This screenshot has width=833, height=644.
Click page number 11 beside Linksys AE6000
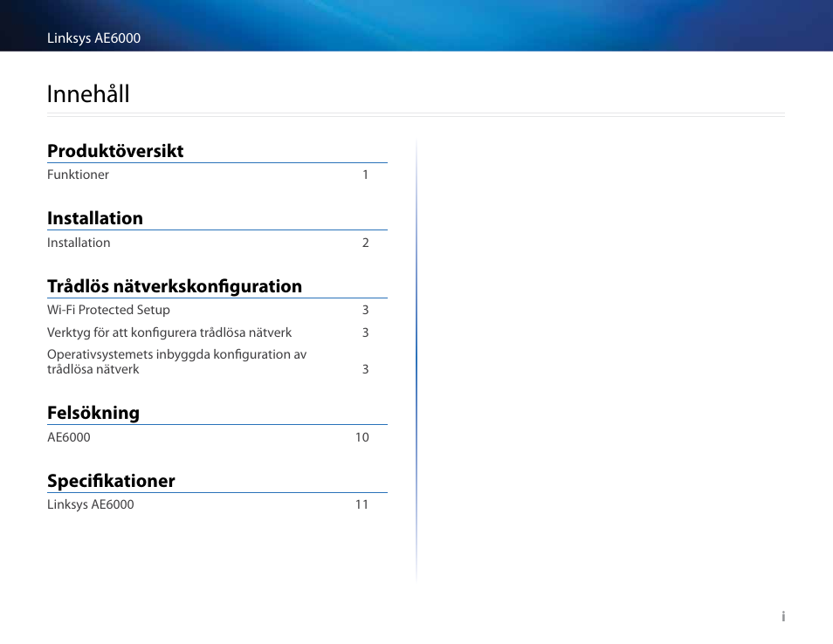(x=362, y=505)
